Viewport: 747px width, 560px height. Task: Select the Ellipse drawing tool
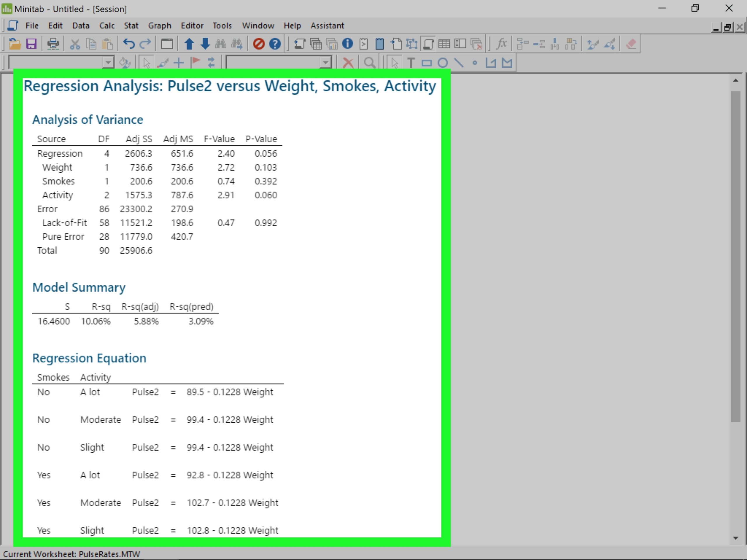(443, 63)
